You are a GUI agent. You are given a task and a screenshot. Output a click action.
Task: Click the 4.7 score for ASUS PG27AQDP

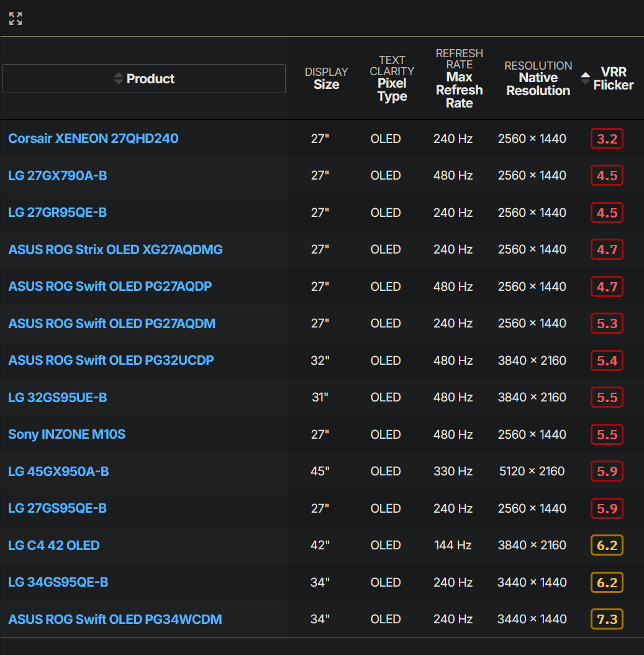[607, 286]
